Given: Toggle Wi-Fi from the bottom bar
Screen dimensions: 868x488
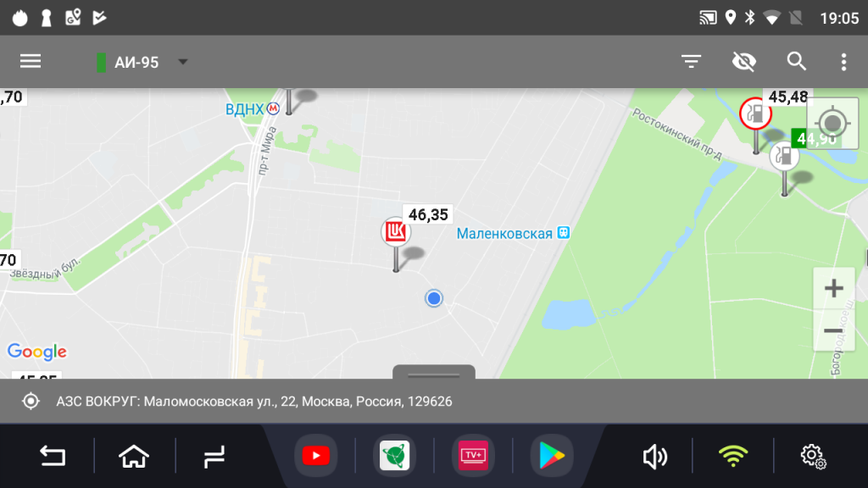Looking at the screenshot, I should click(x=733, y=457).
